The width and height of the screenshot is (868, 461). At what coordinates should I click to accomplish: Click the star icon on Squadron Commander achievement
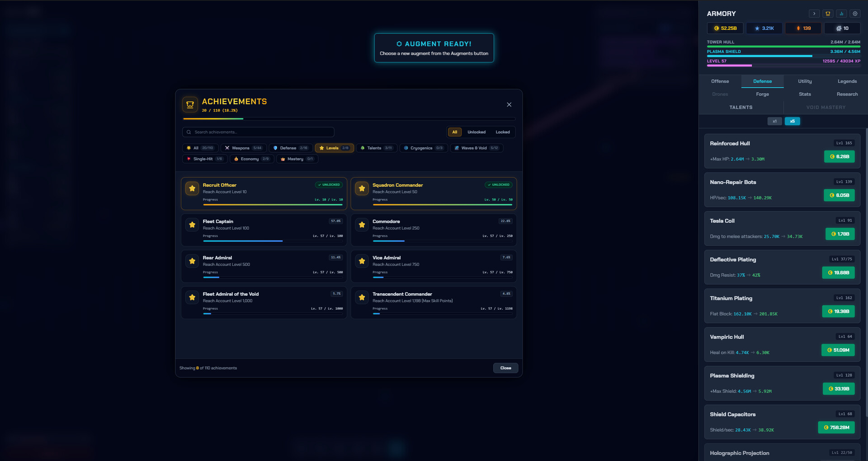click(x=362, y=188)
